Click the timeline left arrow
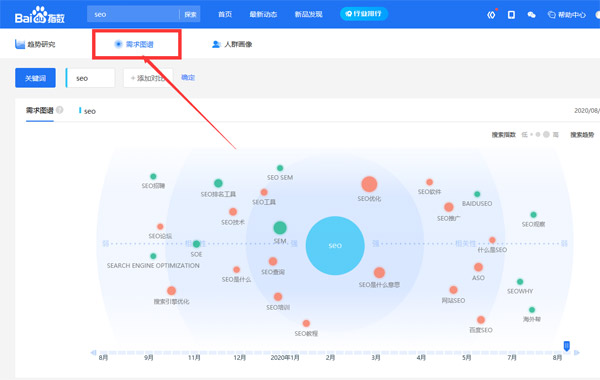Screen dimensions: 600x380 [93, 352]
